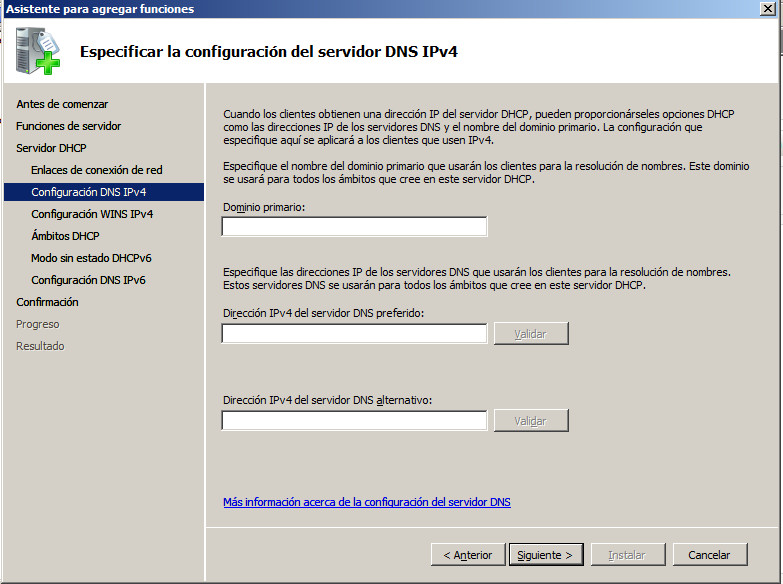Go back with the Anterior button
This screenshot has height=584, width=783.
[x=468, y=555]
